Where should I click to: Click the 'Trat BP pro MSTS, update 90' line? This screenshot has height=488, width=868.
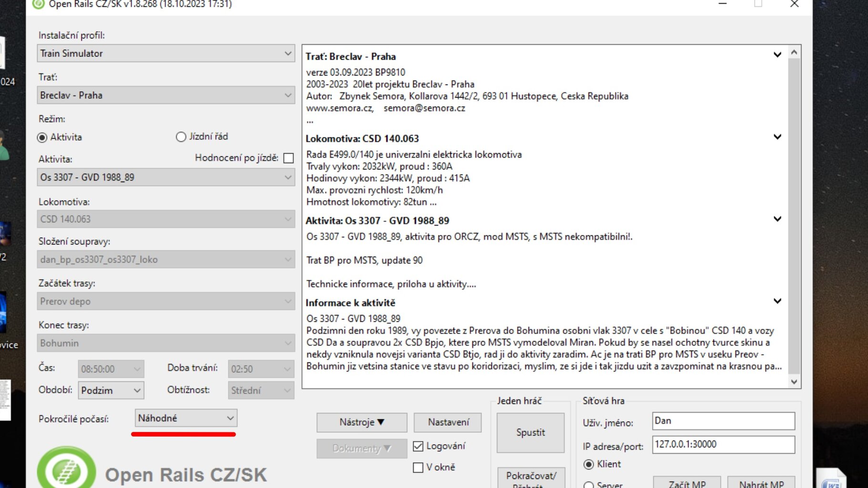coord(364,260)
